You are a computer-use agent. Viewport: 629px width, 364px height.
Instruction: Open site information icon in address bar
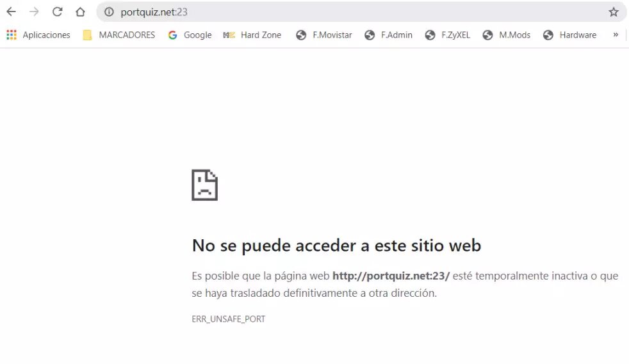tap(109, 12)
